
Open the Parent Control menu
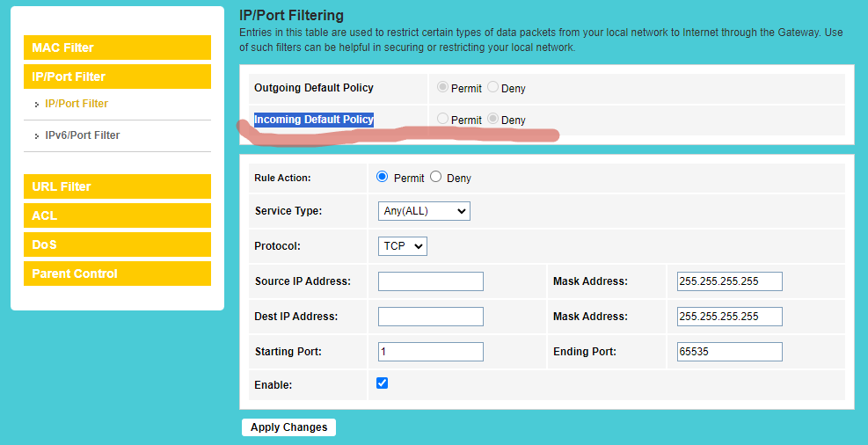[117, 274]
